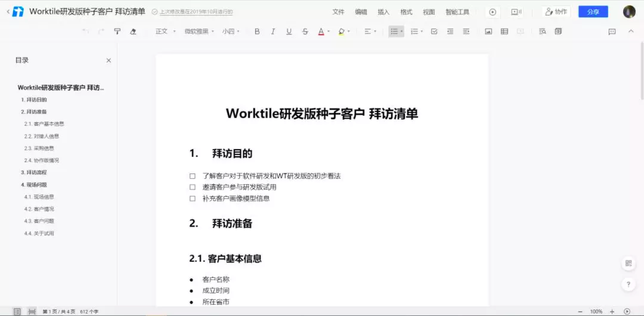Go to outline item 3. 拜访流程
The height and width of the screenshot is (316, 644).
point(34,172)
